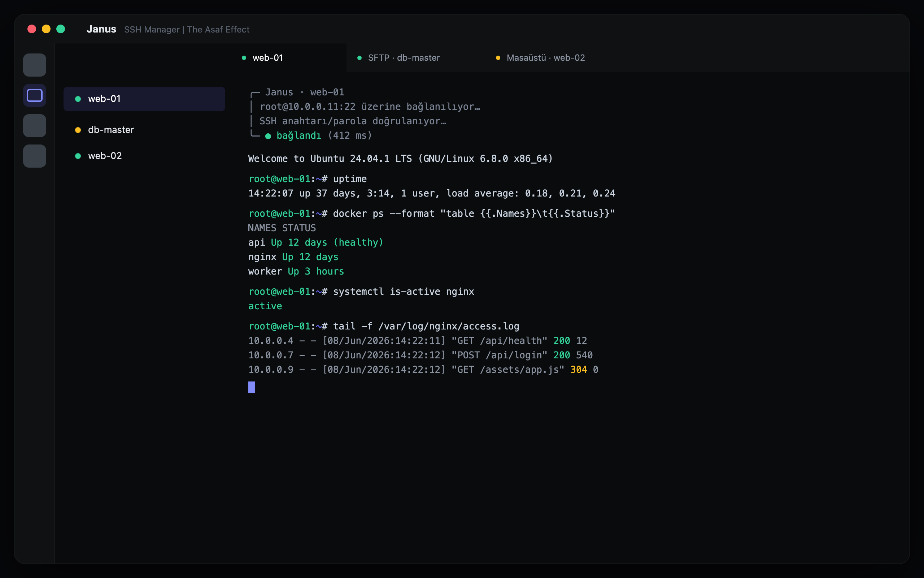The width and height of the screenshot is (924, 578).
Task: Click the "POST /api/login" log entry
Action: click(420, 355)
